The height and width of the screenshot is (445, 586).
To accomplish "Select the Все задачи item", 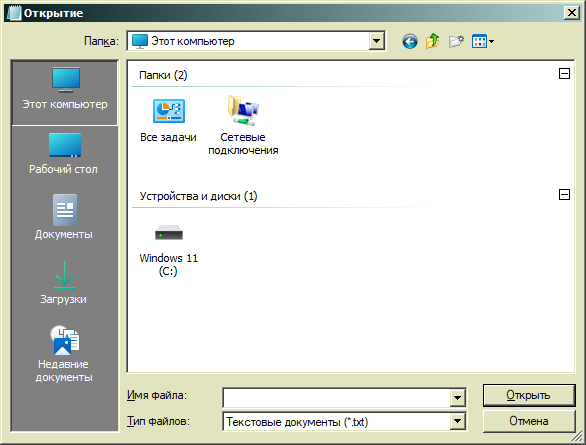I will pyautogui.click(x=168, y=120).
